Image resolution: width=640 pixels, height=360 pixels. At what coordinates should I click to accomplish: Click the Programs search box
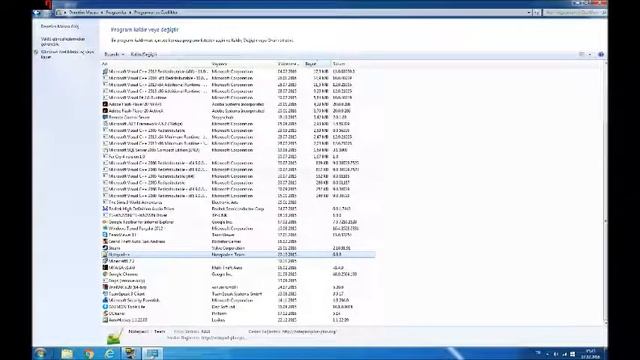pos(575,13)
